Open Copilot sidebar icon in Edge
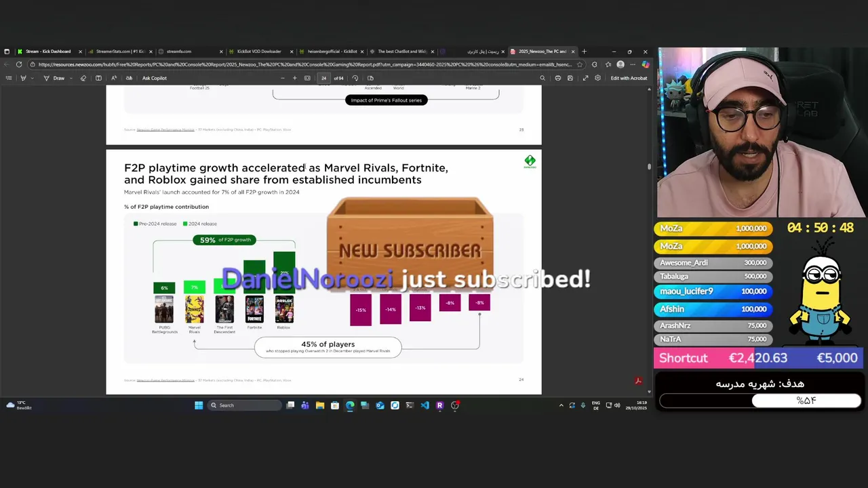Viewport: 868px width, 488px height. (x=646, y=64)
